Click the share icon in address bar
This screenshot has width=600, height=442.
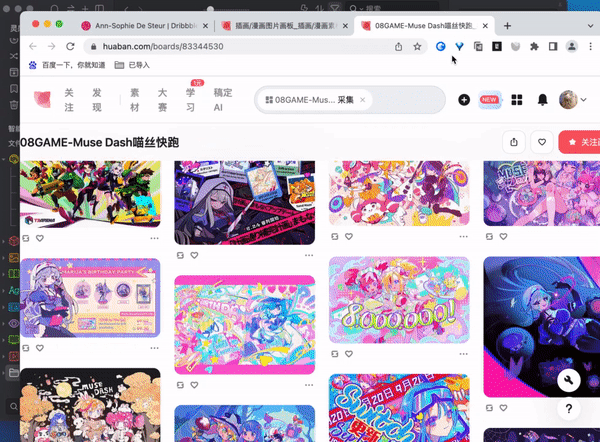tap(398, 47)
